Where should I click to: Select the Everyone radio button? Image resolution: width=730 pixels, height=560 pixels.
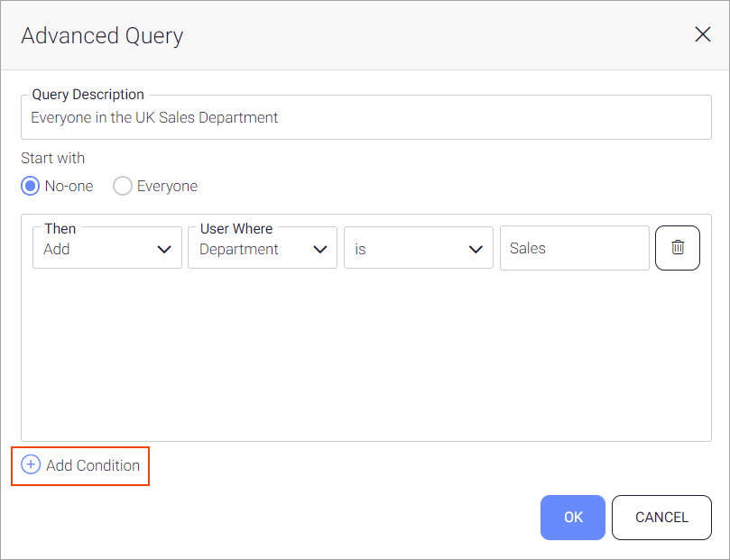point(123,186)
